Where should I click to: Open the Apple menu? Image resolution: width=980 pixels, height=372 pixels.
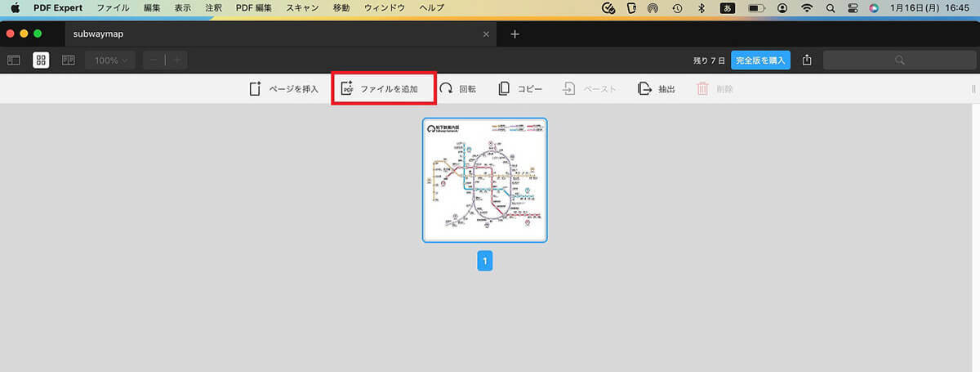[x=14, y=7]
